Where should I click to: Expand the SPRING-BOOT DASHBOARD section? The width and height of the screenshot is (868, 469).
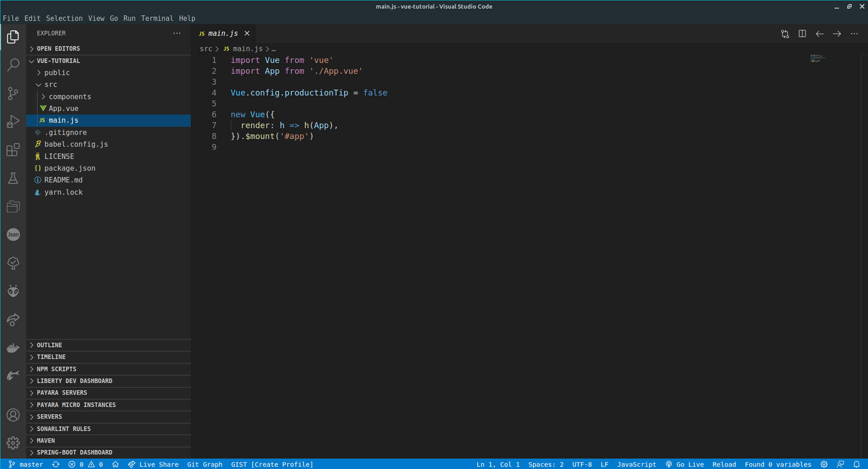tap(109, 452)
